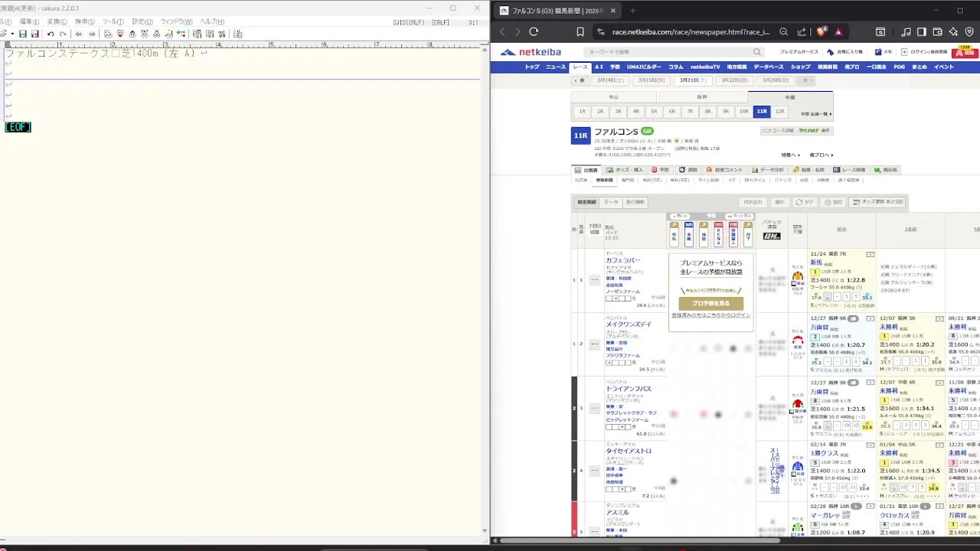
Task: Open horse カフェラバー link
Action: tap(622, 260)
